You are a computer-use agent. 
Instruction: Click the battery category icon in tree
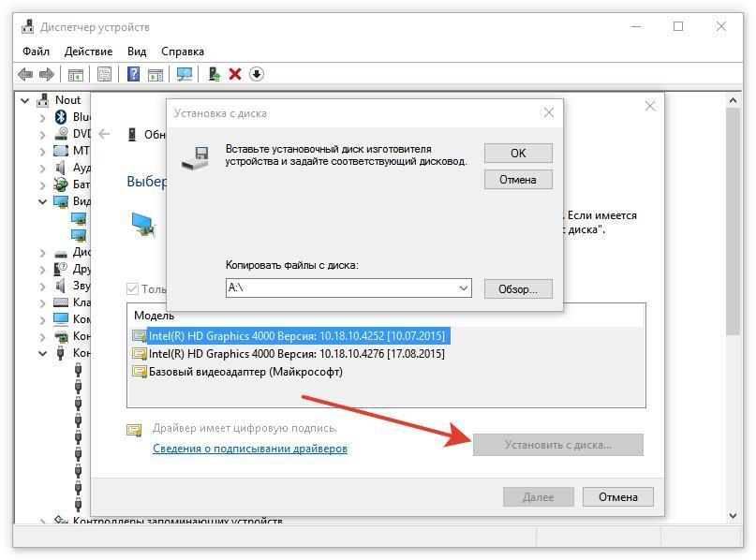(61, 184)
